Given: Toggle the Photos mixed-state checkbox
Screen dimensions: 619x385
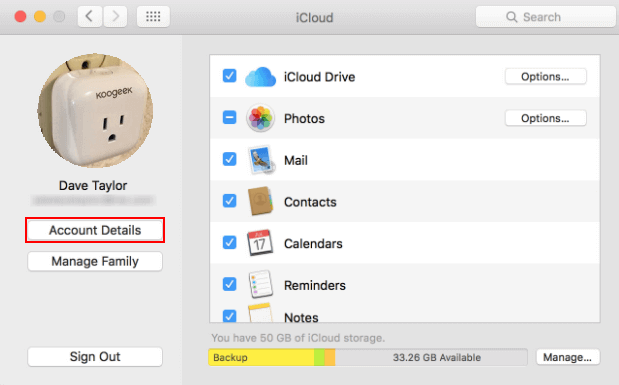Looking at the screenshot, I should pos(229,117).
